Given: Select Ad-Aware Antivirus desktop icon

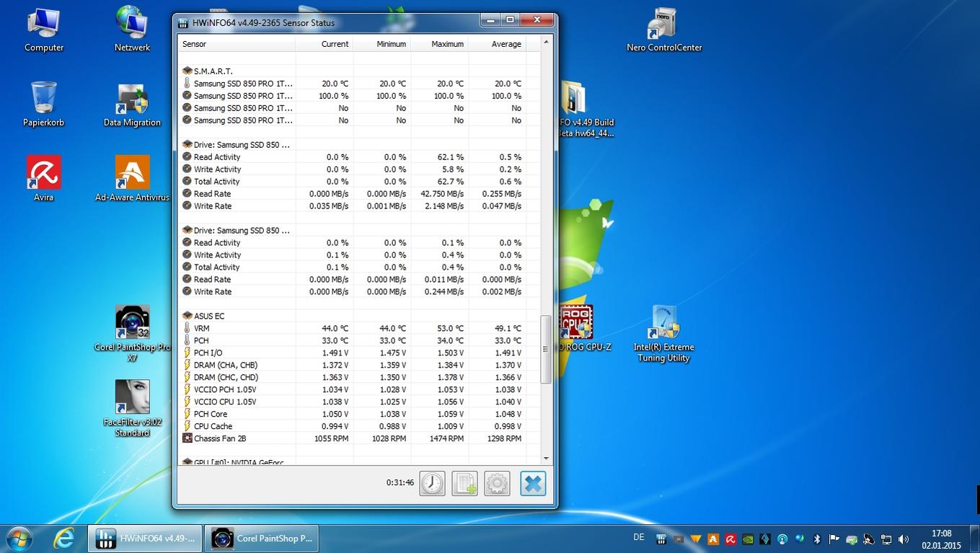Looking at the screenshot, I should pos(133,179).
